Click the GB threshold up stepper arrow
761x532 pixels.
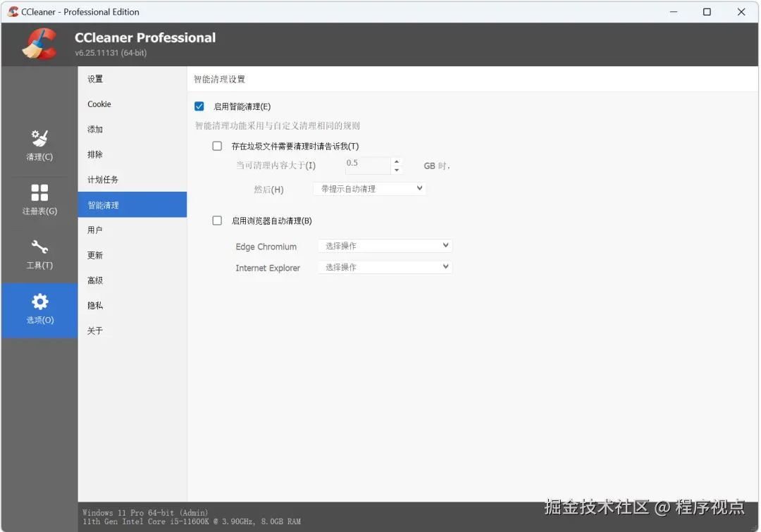pyautogui.click(x=397, y=161)
